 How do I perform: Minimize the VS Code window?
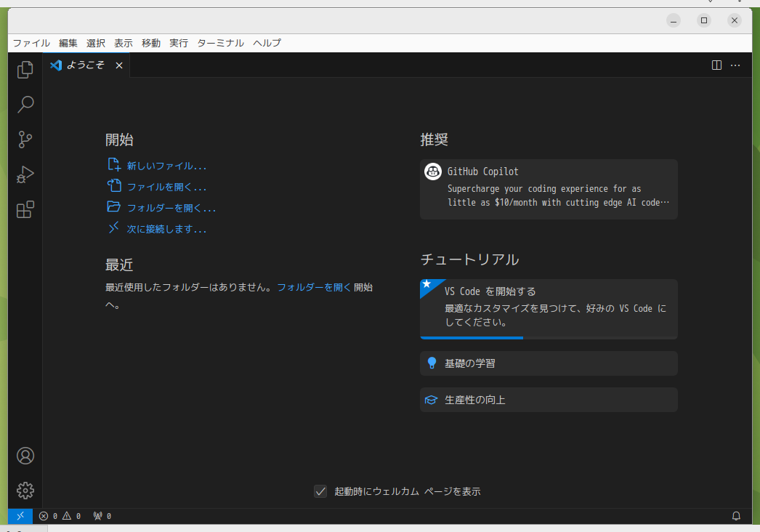pyautogui.click(x=674, y=20)
